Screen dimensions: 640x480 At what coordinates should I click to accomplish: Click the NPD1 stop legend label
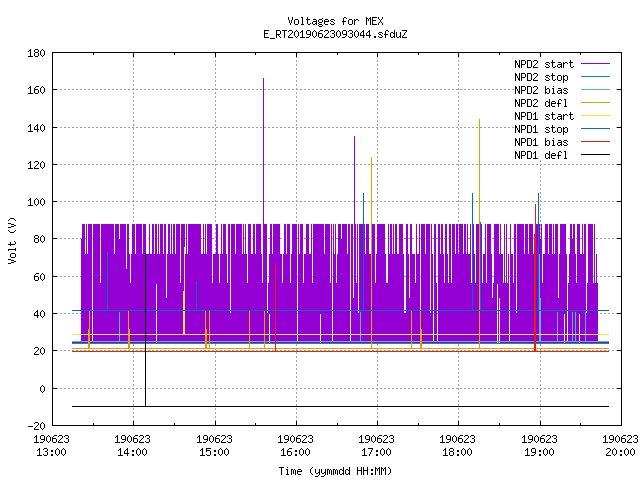541,129
